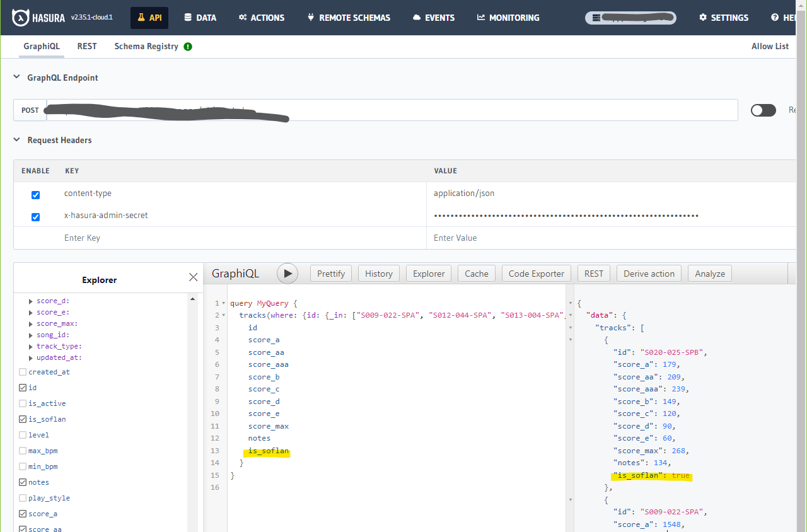Uncheck the content-type header checkbox

[x=35, y=195]
